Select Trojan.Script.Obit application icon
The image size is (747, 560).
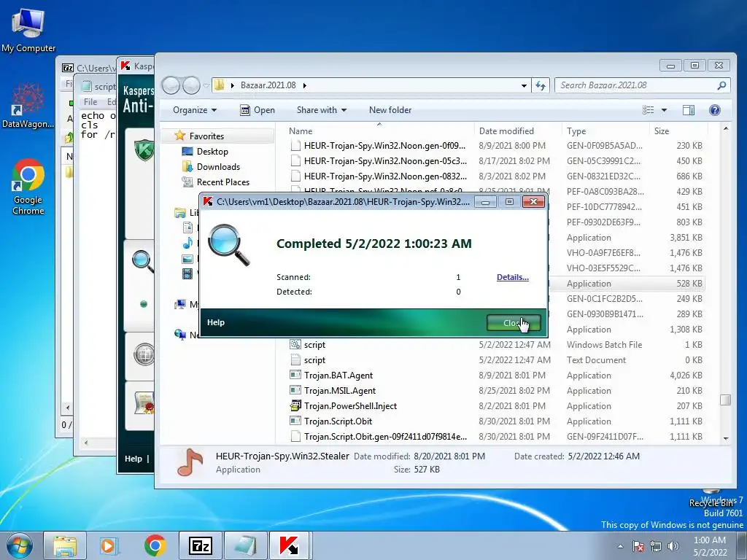pos(295,421)
